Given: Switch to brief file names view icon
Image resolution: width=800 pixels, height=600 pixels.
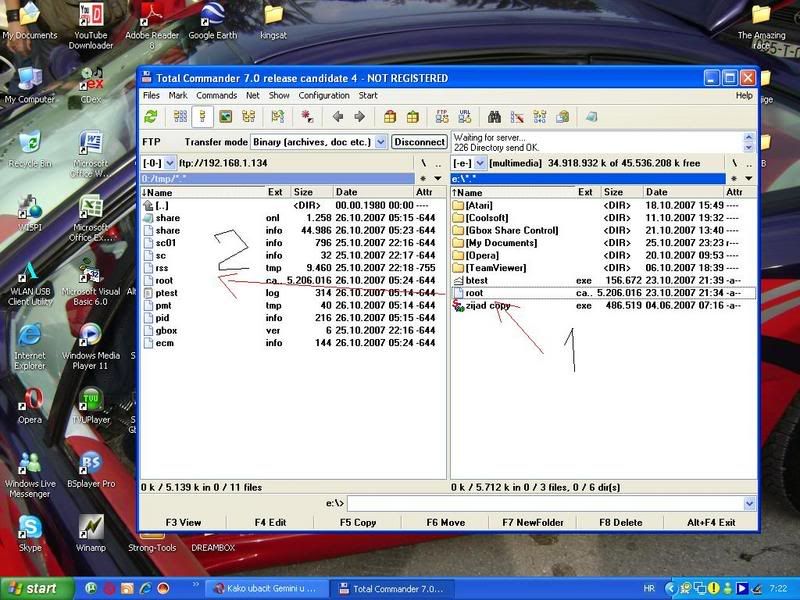Looking at the screenshot, I should click(x=180, y=117).
